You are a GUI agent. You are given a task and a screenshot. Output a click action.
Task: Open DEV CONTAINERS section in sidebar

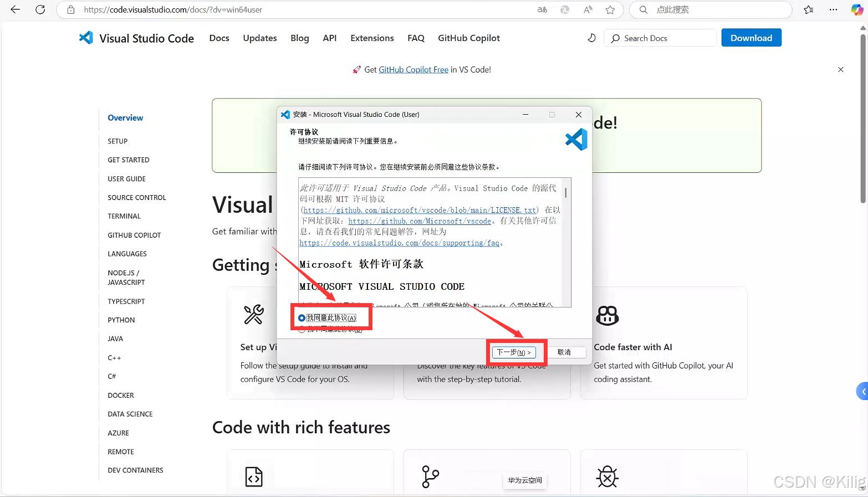(x=135, y=470)
